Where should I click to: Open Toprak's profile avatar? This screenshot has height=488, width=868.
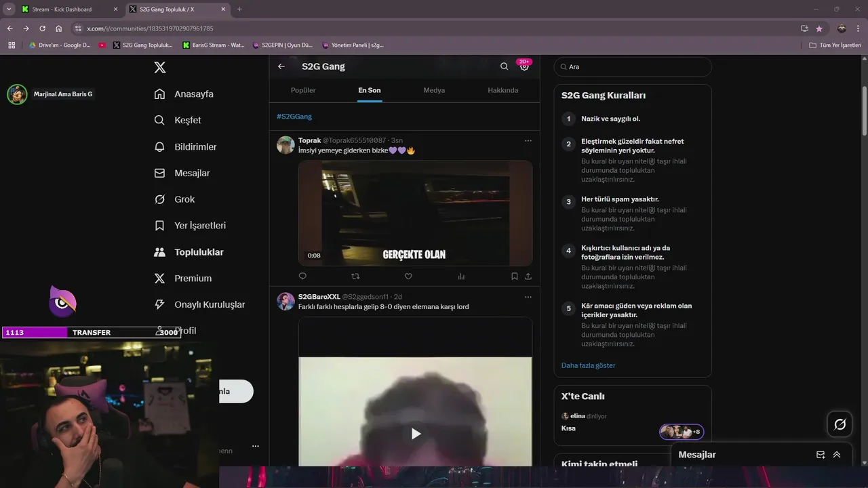pos(285,145)
